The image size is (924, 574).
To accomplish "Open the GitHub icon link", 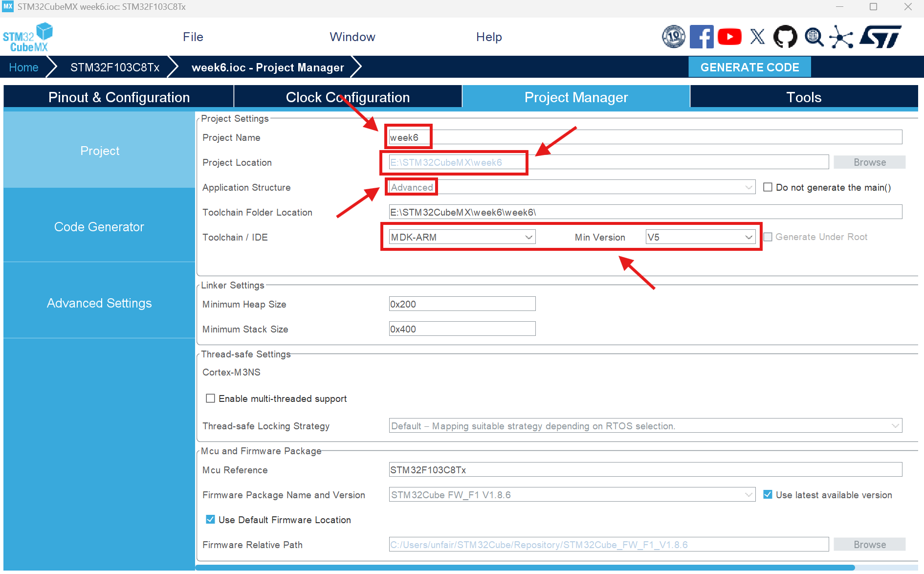I will click(x=785, y=37).
